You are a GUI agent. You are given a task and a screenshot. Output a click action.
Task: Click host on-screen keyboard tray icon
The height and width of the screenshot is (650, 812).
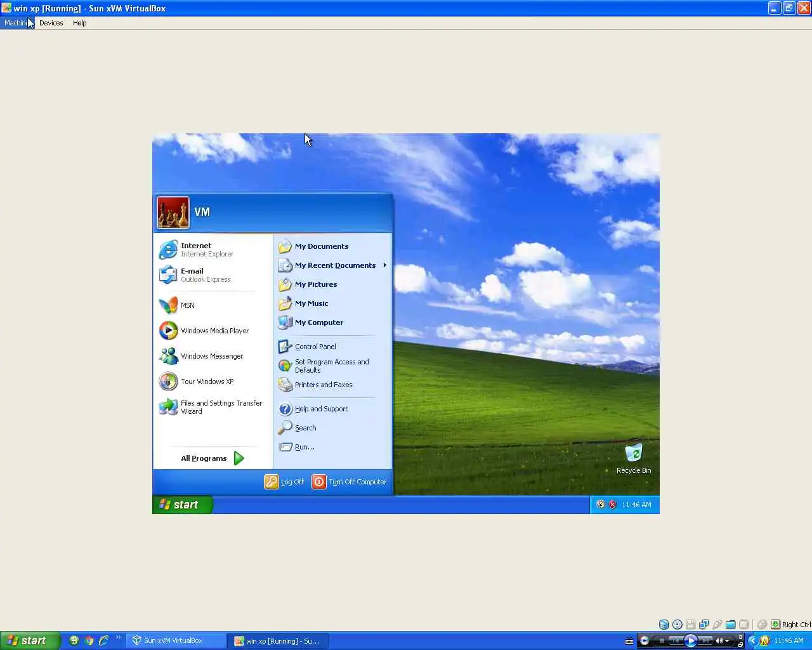629,641
